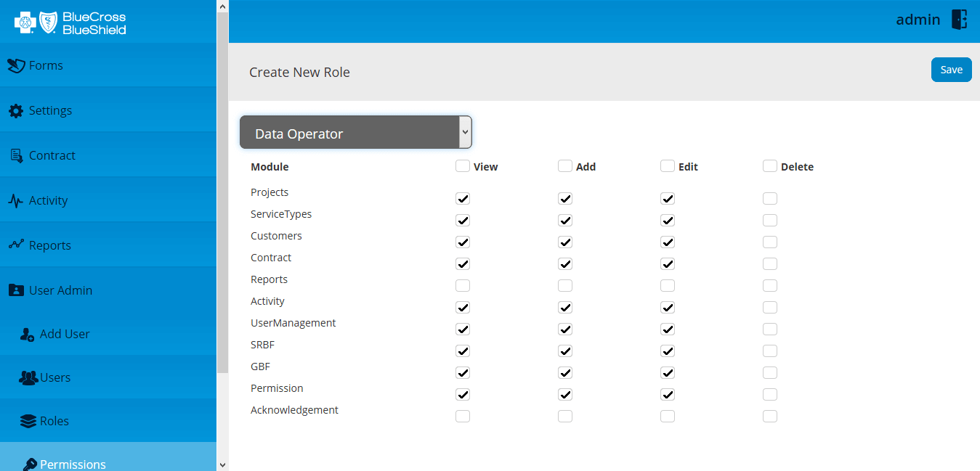Click the Forms sidebar icon
980x471 pixels.
(16, 66)
